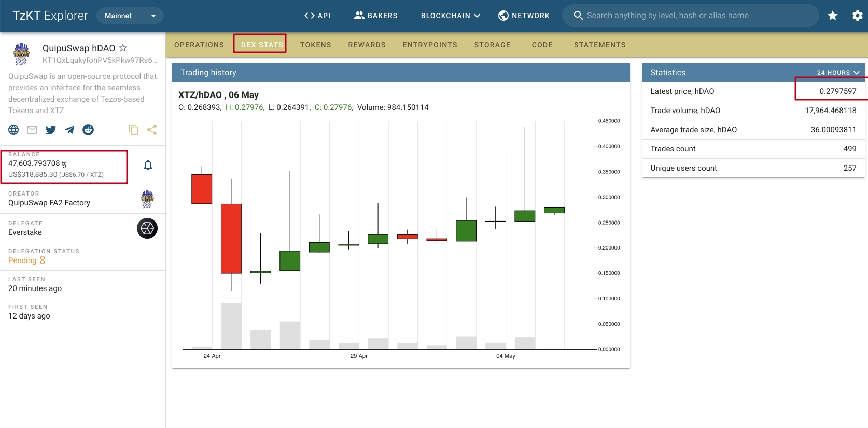The height and width of the screenshot is (428, 868).
Task: Open the 24 HOURS statistics period dropdown
Action: (838, 73)
